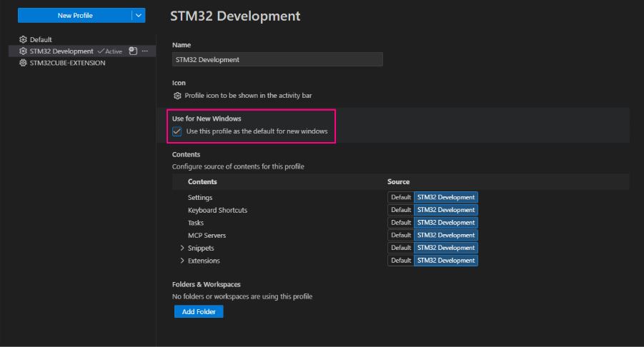Click the STM32 Development profile gear icon
644x347 pixels.
coord(23,51)
